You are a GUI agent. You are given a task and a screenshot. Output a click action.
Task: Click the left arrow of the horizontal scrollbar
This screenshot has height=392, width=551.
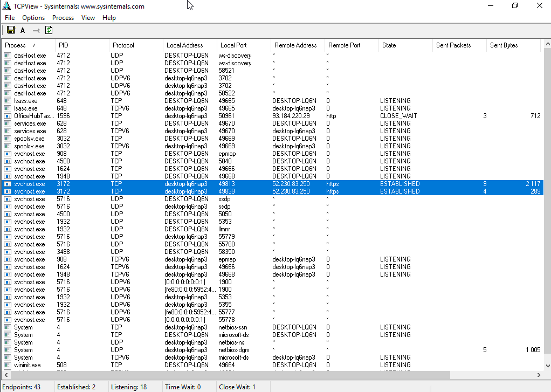coord(5,375)
